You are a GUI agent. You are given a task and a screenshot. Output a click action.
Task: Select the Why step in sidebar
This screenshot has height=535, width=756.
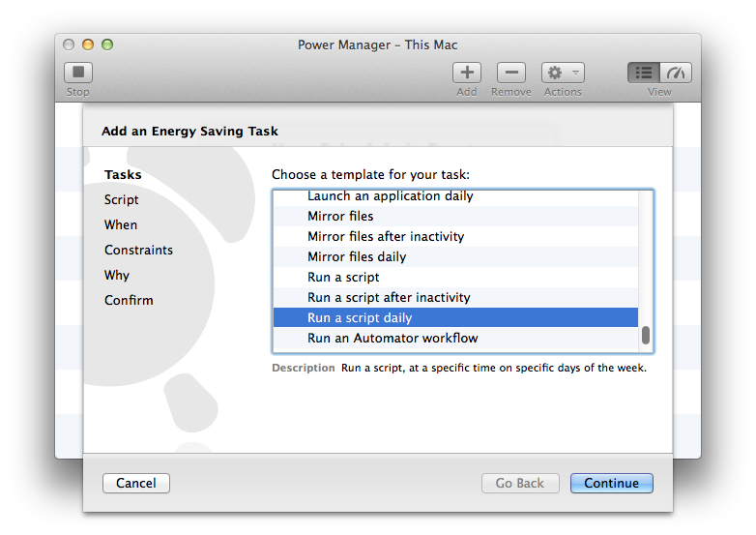coord(117,275)
